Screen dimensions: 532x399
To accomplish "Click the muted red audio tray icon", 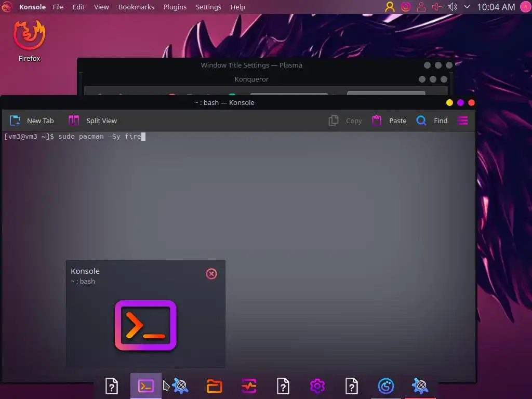I will [x=436, y=7].
